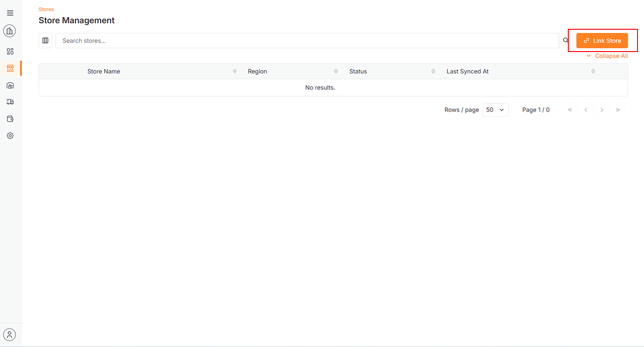Click the company building logo icon
Viewport: 644px width, 347px height.
pos(10,31)
